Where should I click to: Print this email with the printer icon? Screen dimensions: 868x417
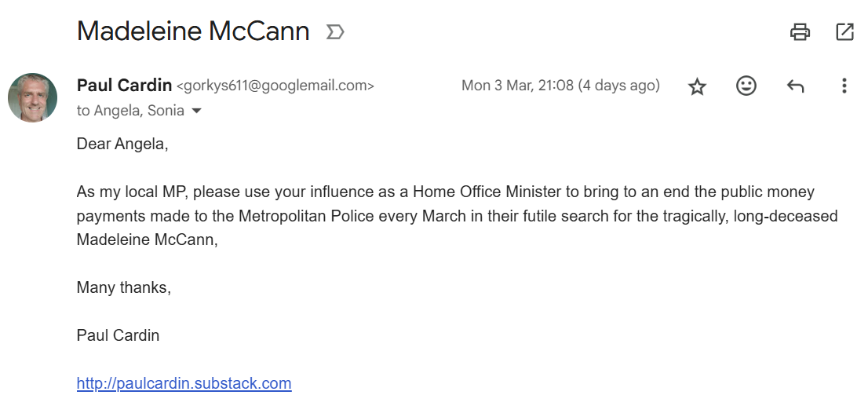click(800, 32)
